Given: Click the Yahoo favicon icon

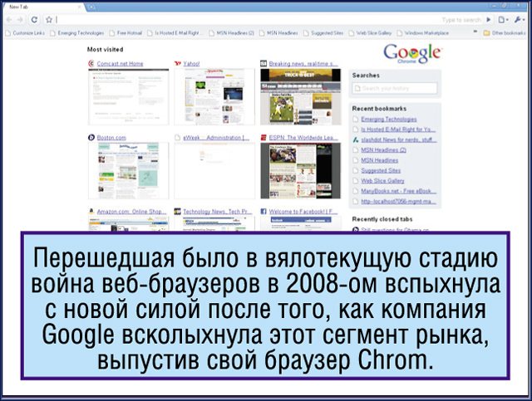Looking at the screenshot, I should tap(177, 63).
